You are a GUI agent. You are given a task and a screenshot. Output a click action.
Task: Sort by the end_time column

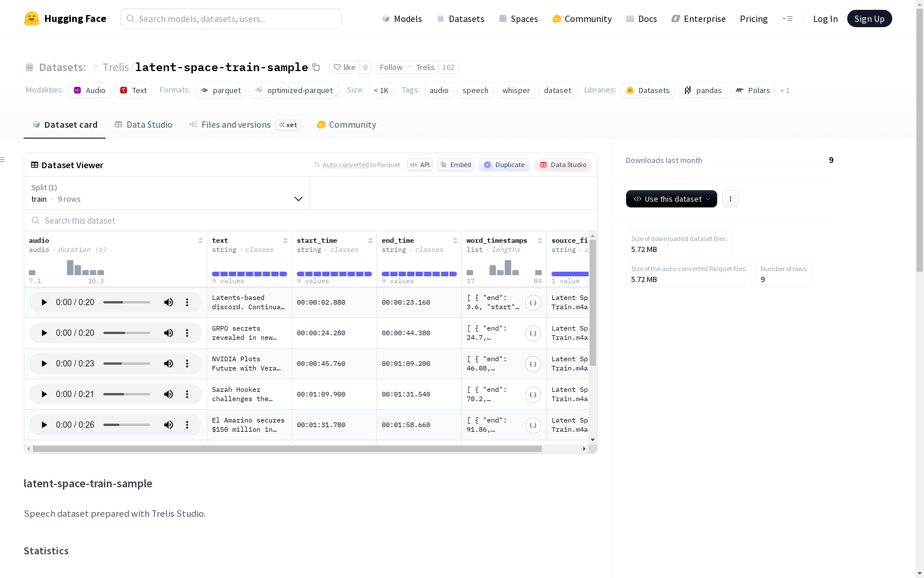tap(455, 240)
